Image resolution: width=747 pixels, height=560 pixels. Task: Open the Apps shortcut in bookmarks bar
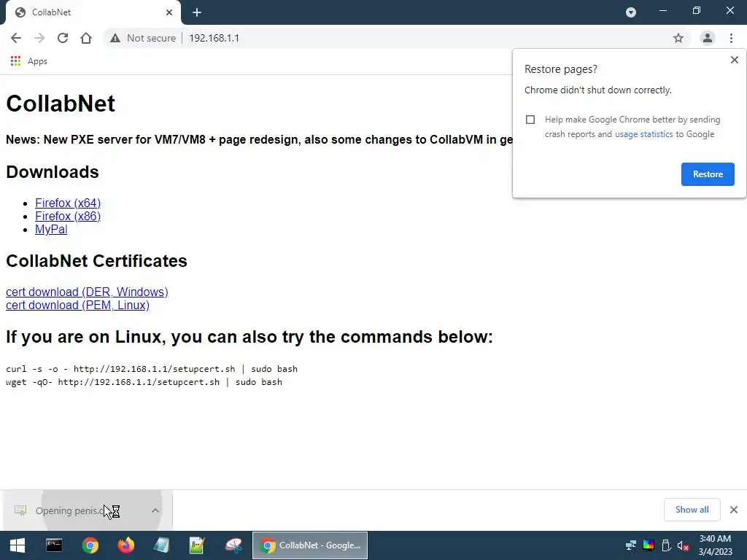pos(29,61)
